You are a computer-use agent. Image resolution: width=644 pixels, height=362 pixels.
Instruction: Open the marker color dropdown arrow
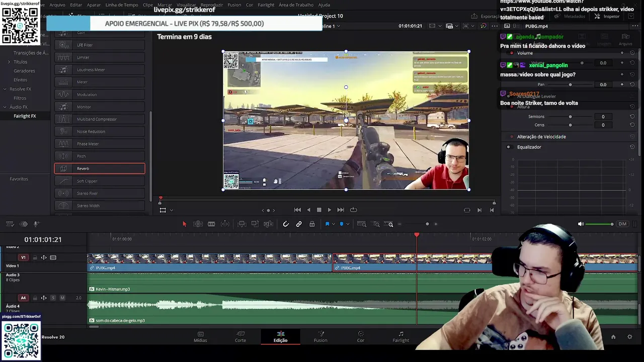coord(348,224)
